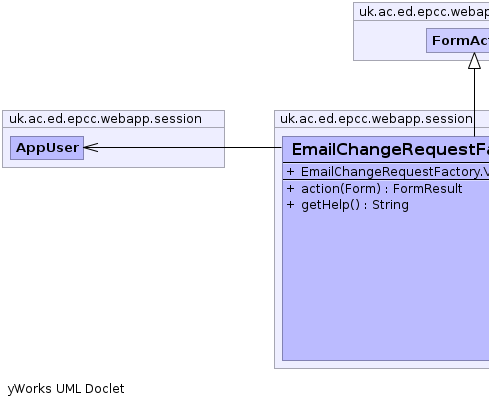Click the yWorks UML Doclet text

coord(66,389)
